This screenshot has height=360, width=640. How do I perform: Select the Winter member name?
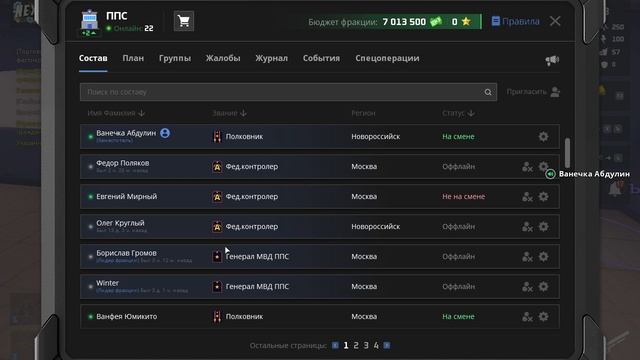pos(107,283)
